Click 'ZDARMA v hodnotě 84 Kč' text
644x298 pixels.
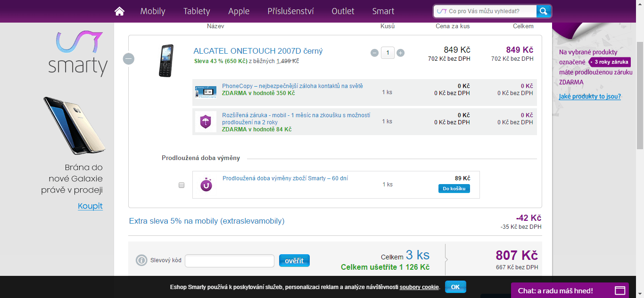(x=257, y=129)
